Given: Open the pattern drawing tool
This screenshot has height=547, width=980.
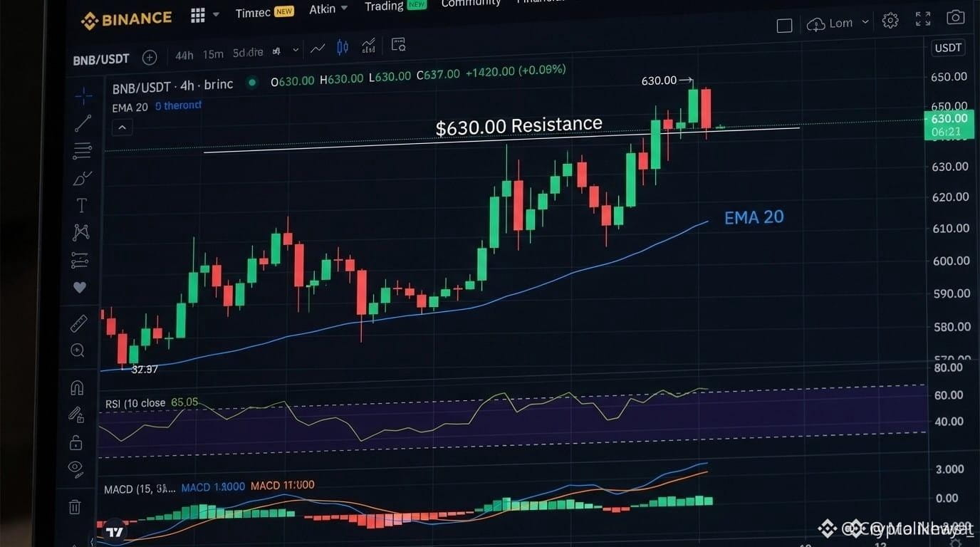Looking at the screenshot, I should coord(81,232).
